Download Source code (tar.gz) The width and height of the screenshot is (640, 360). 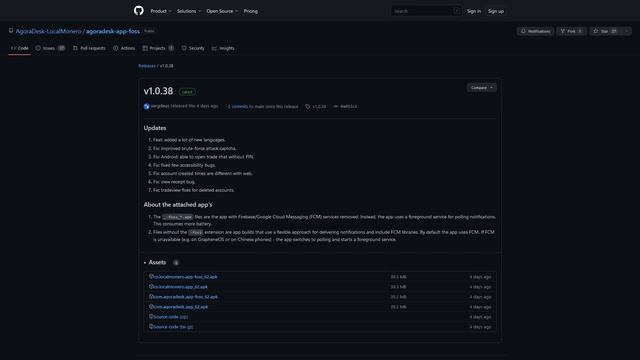click(x=173, y=327)
